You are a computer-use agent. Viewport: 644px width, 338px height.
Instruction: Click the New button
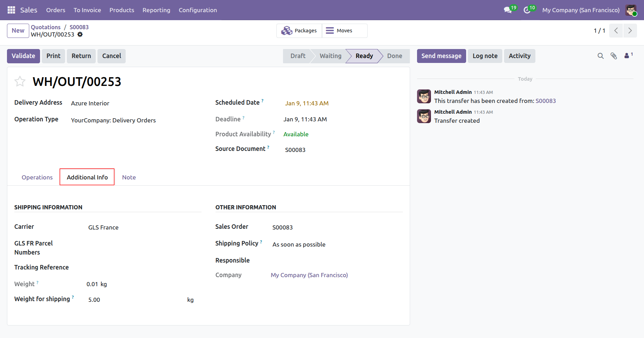18,31
